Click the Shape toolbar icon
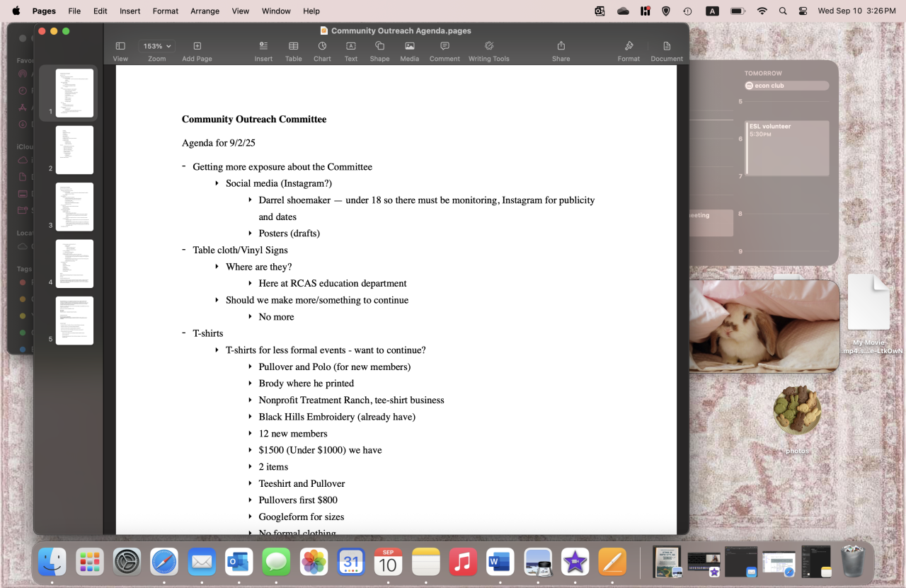 click(x=379, y=46)
